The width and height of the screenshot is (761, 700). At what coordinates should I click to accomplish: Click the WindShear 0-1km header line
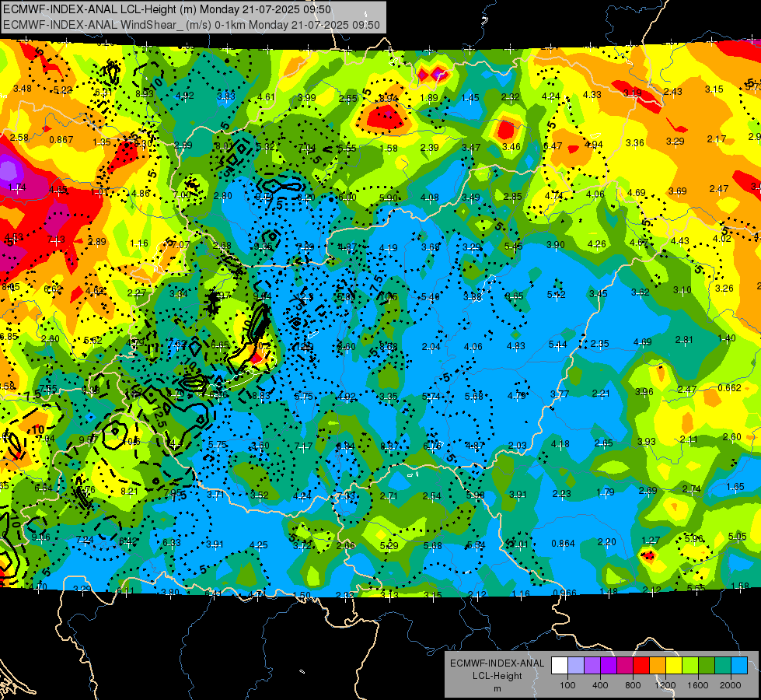[191, 25]
